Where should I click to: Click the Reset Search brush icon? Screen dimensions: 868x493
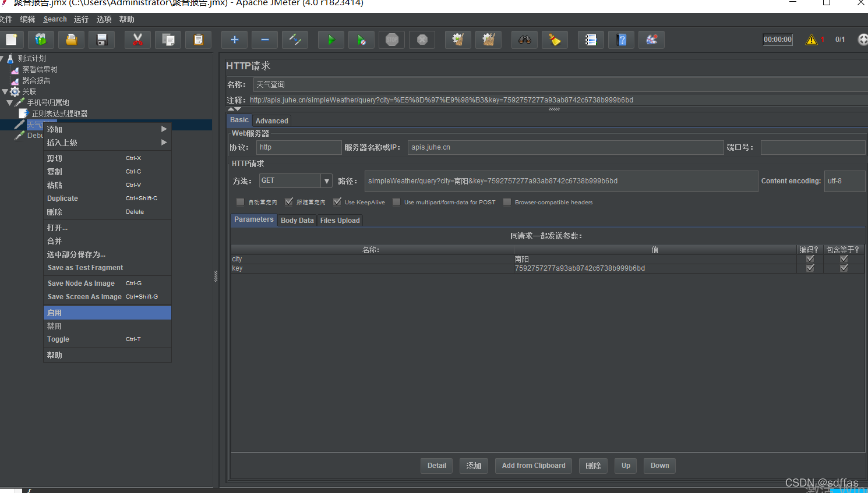point(555,40)
